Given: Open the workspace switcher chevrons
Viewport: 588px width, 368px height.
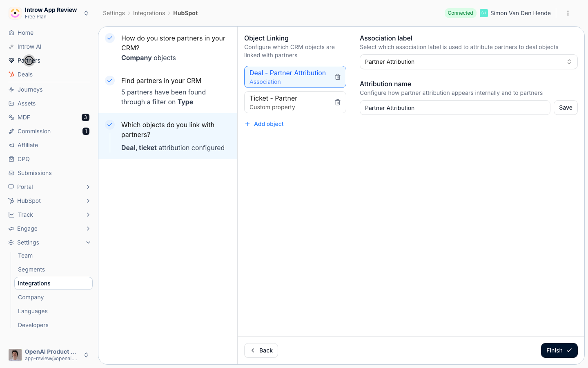Looking at the screenshot, I should click(x=86, y=13).
